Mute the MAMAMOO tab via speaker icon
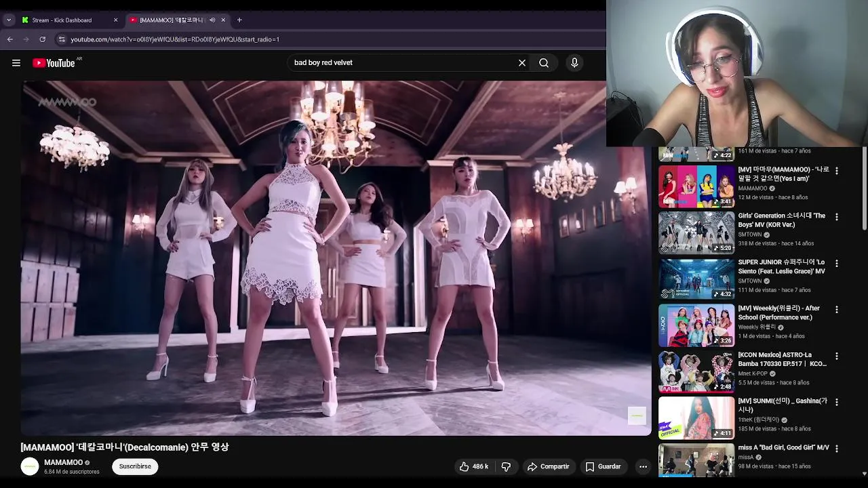 212,20
